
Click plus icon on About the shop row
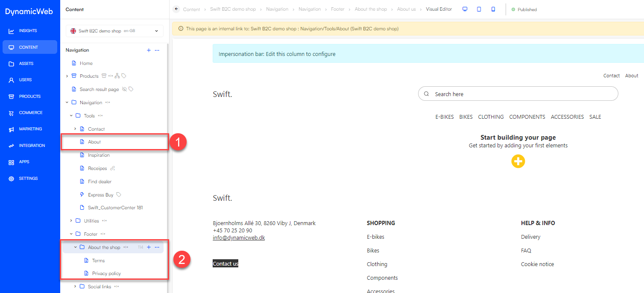[x=149, y=247]
